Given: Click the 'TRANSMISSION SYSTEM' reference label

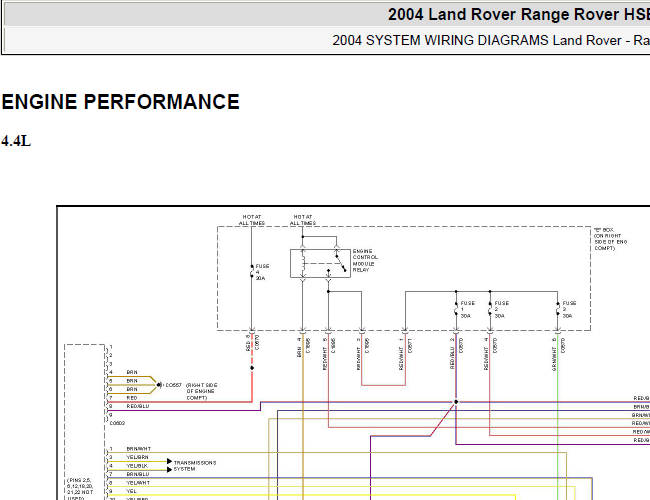Looking at the screenshot, I should click(195, 466).
